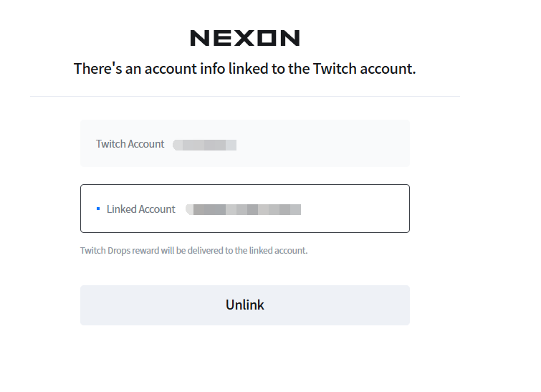Click the Twitch Drops reward note
541x392 pixels.
tap(194, 251)
